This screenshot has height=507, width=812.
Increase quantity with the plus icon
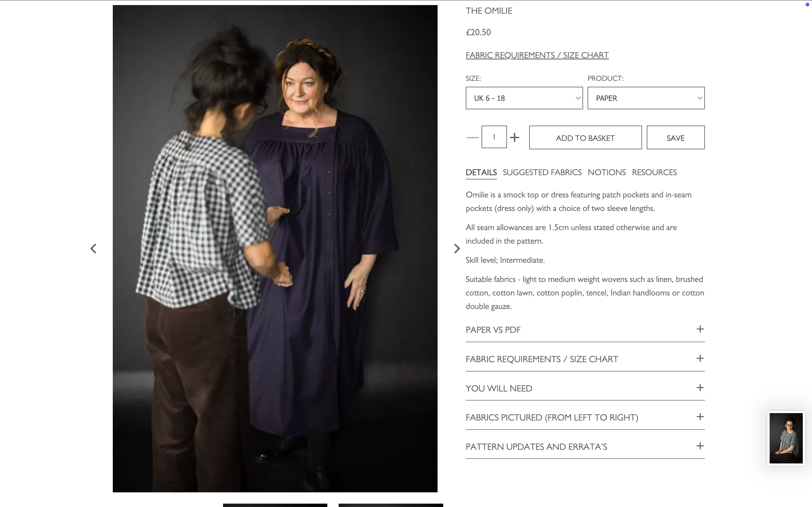coord(514,137)
